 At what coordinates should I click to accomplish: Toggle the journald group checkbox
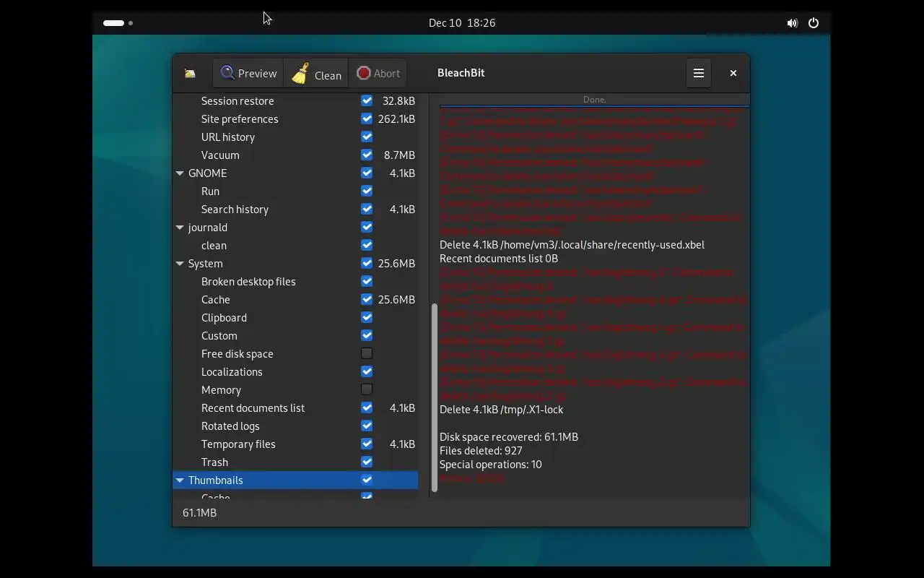[x=367, y=228]
